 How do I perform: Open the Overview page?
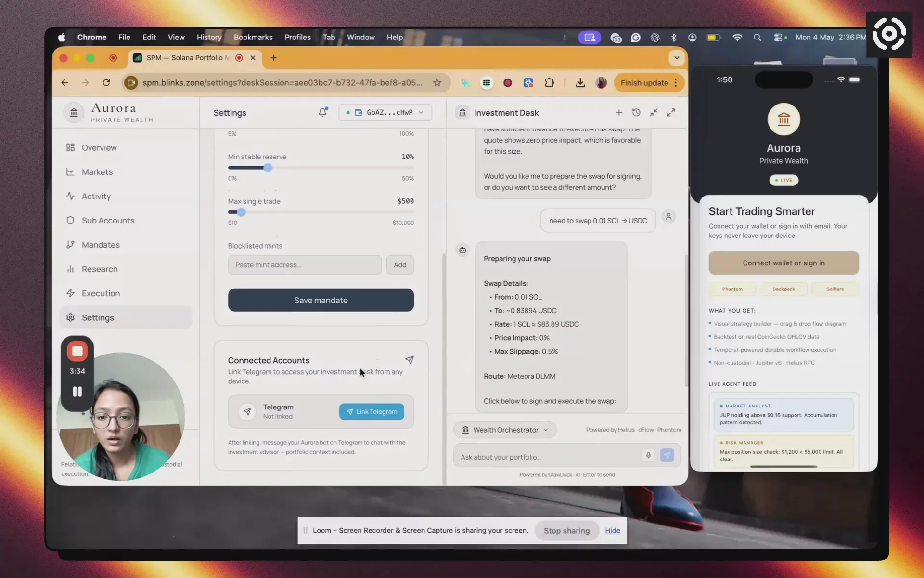[x=125, y=147]
